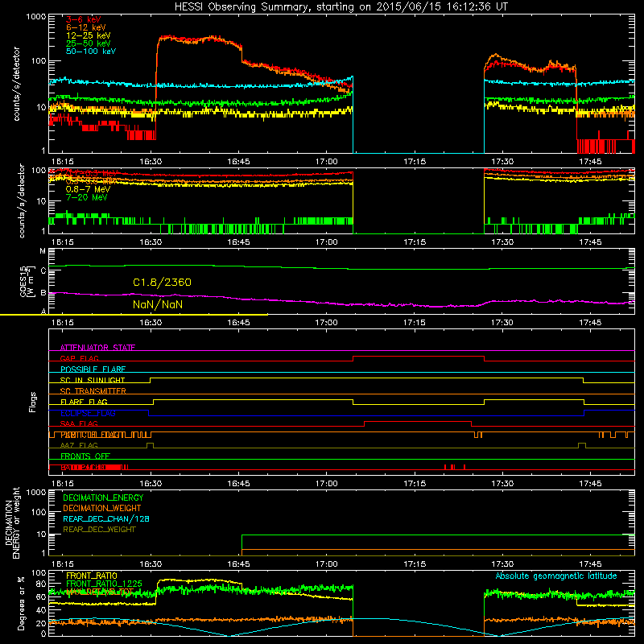The image size is (644, 644).
Task: Click the HESSI Observing Summary plot title
Action: [341, 6]
